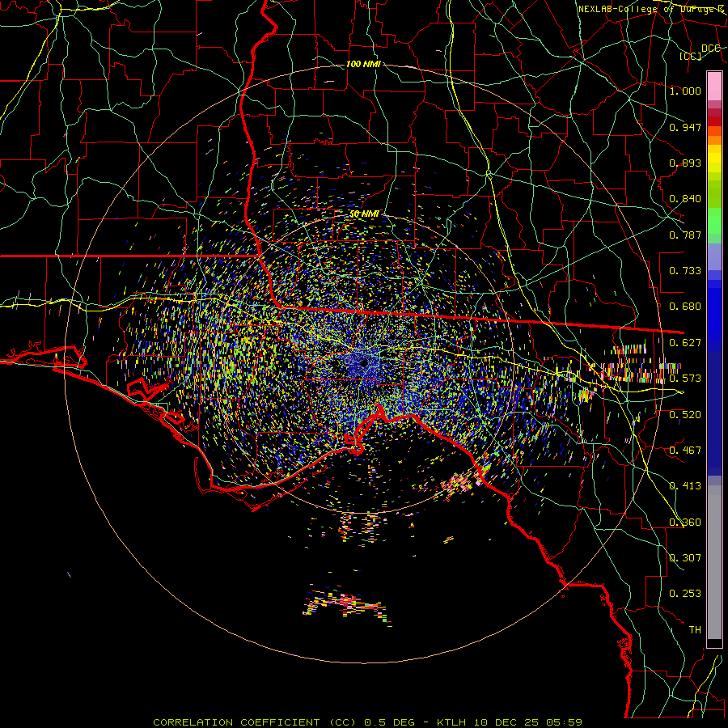Click the black radar site dot at map center

click(x=364, y=362)
